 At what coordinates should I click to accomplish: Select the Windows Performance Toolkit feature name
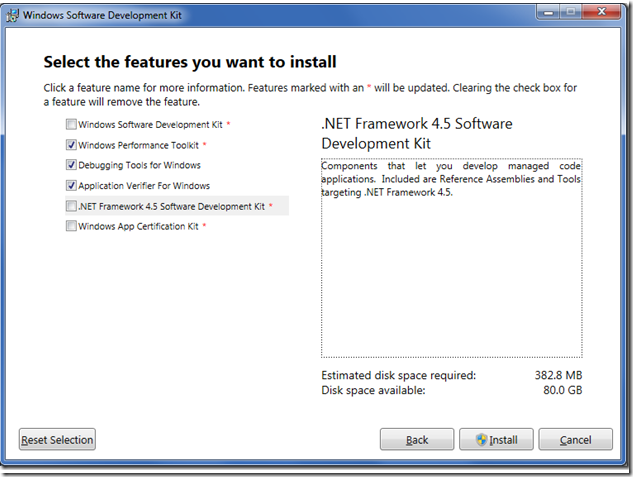[x=138, y=145]
